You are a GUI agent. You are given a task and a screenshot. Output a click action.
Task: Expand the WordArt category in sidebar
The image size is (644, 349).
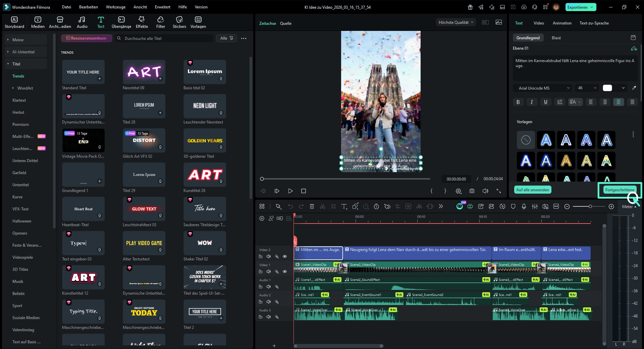[x=13, y=88]
